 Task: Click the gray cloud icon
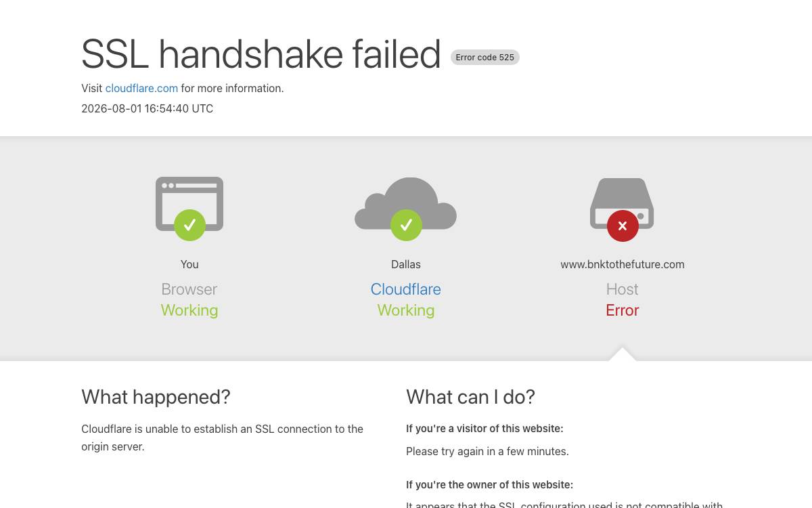click(406, 203)
